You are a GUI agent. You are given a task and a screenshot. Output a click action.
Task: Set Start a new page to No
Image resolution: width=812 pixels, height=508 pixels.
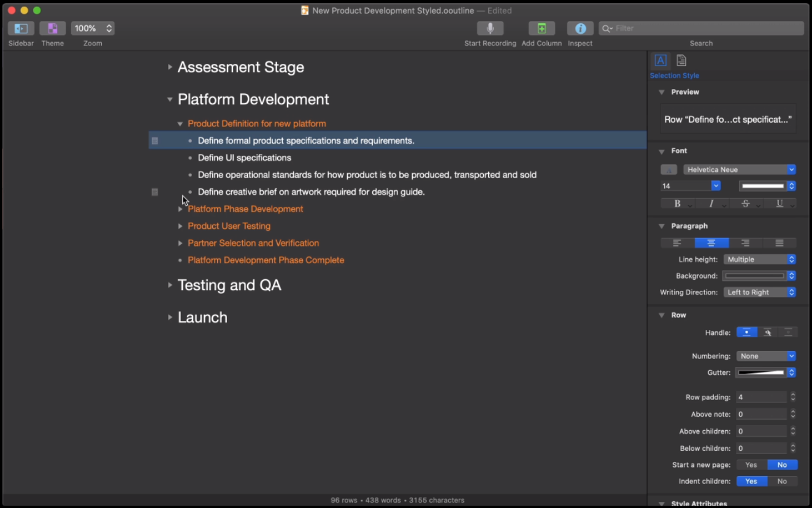click(782, 464)
